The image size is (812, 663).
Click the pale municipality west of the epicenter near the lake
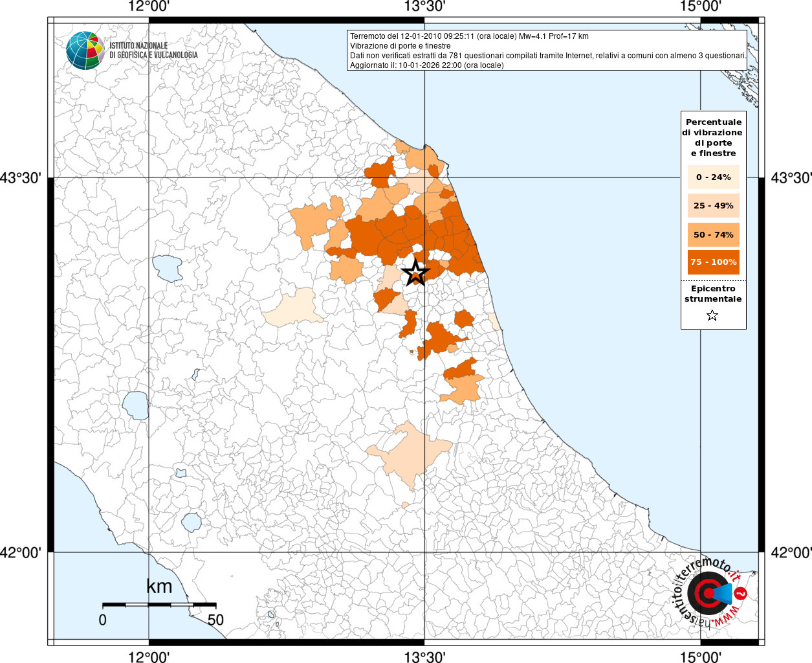pyautogui.click(x=293, y=308)
